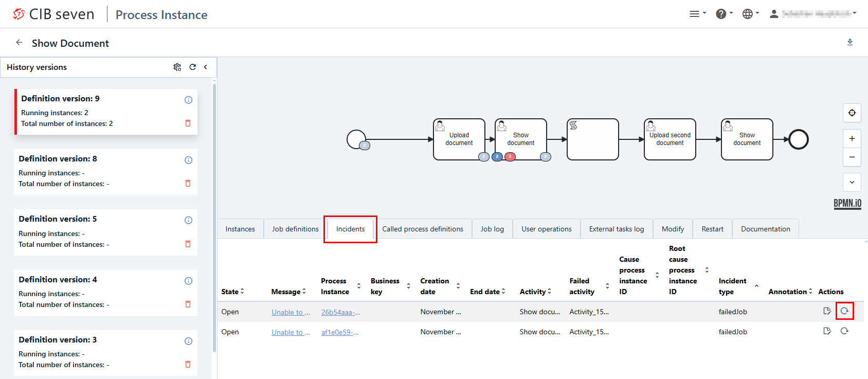Open the hamburger main menu dropdown

(x=697, y=14)
